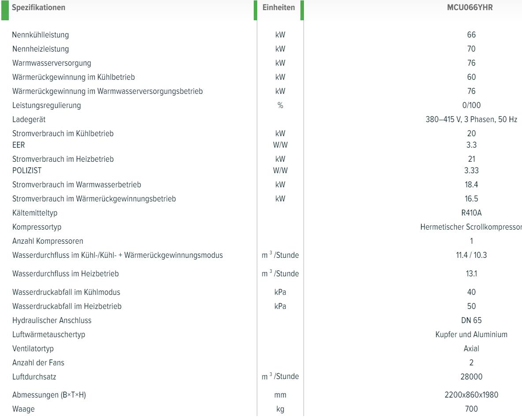
Task: Click the 11.4 / 10.3 flow value
Action: (470, 256)
